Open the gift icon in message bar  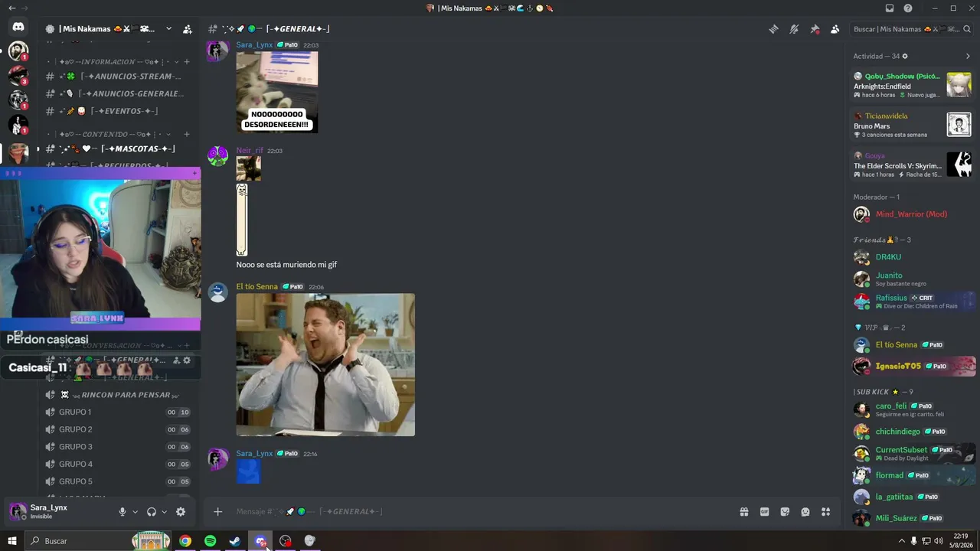743,511
